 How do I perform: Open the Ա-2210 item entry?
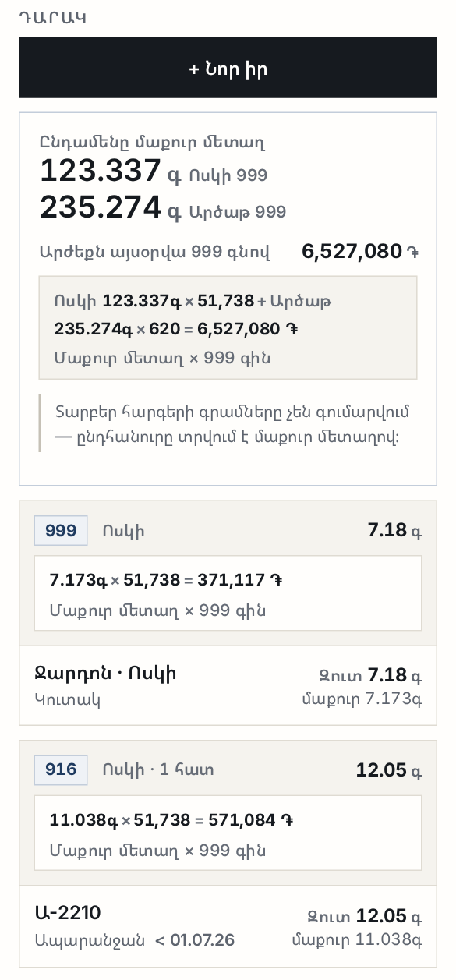coord(228,925)
